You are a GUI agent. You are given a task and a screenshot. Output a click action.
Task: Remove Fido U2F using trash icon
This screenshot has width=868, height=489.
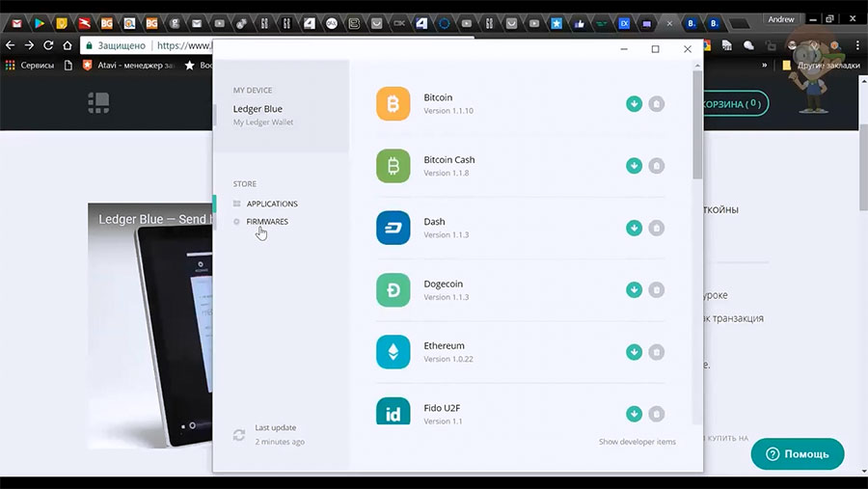pyautogui.click(x=657, y=414)
